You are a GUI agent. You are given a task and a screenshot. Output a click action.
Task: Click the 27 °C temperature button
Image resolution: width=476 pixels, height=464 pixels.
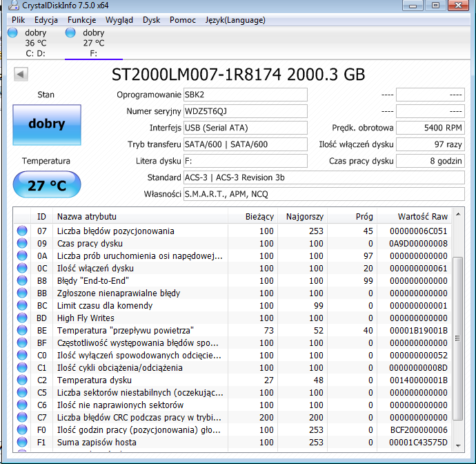(x=47, y=184)
